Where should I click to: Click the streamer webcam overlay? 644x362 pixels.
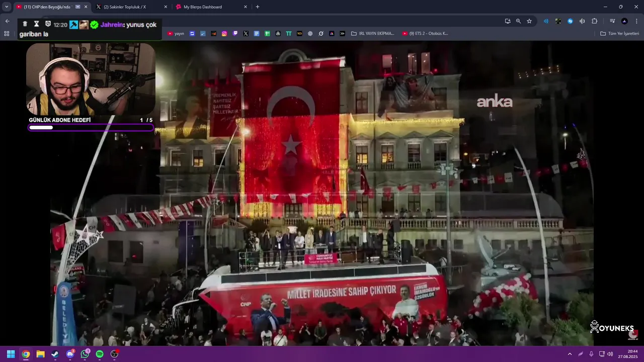coord(91,79)
